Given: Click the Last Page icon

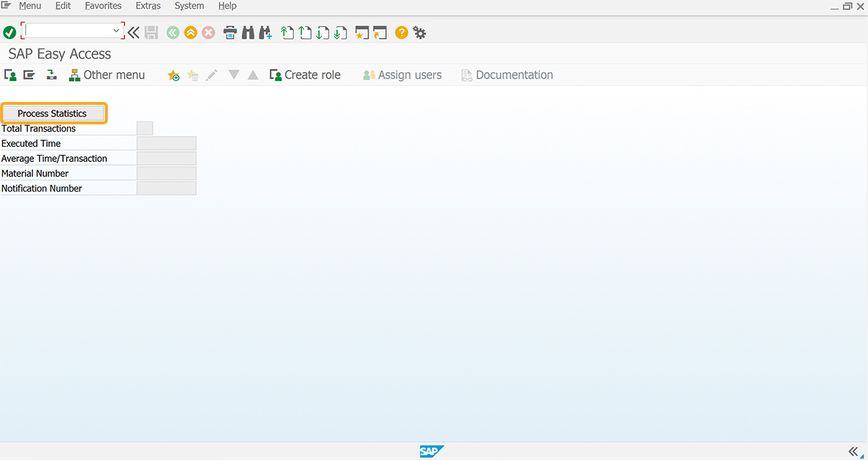Looking at the screenshot, I should (x=340, y=33).
